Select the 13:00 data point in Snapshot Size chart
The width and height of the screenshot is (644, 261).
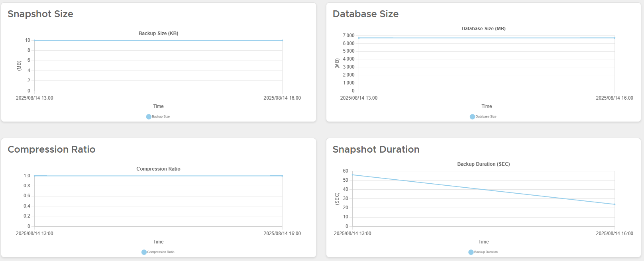(35, 40)
